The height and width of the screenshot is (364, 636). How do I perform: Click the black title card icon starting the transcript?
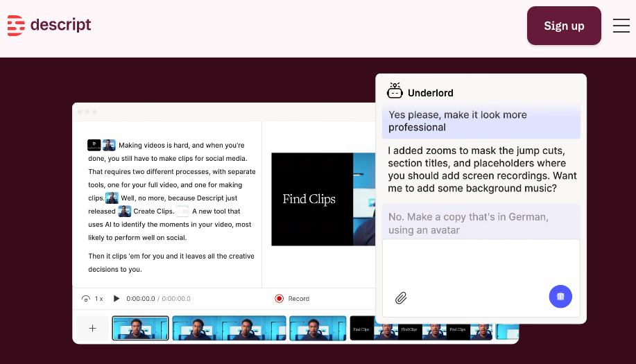94,145
